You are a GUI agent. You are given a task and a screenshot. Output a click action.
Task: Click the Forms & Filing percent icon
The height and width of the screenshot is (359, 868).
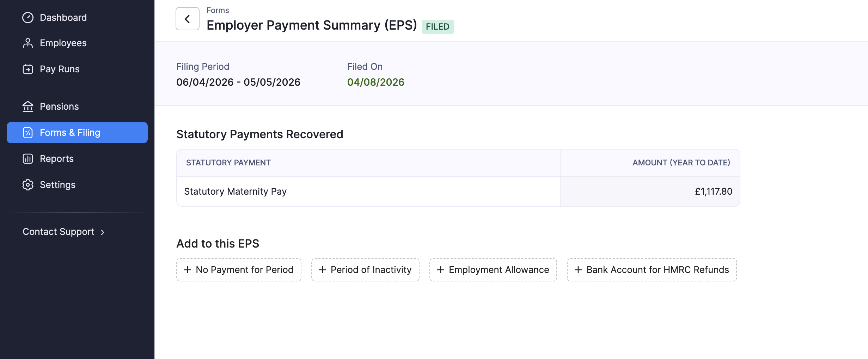[28, 133]
